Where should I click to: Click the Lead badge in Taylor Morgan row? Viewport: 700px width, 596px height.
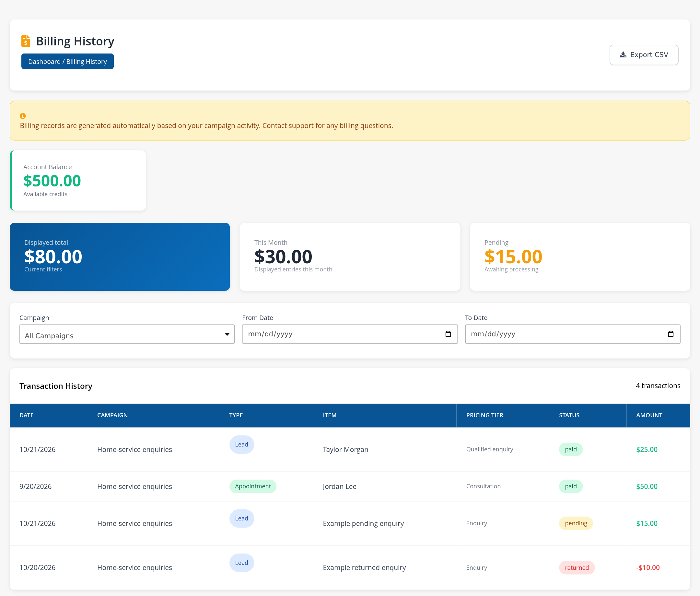[x=242, y=445]
